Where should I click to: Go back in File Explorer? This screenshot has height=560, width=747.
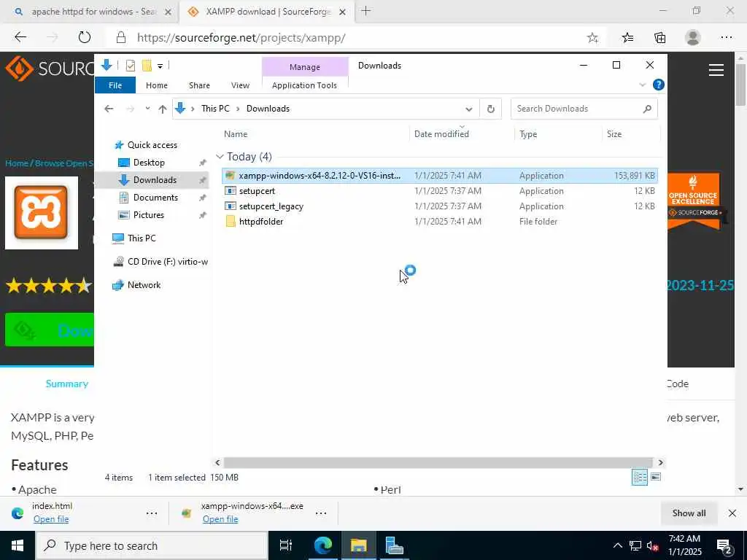(x=109, y=109)
